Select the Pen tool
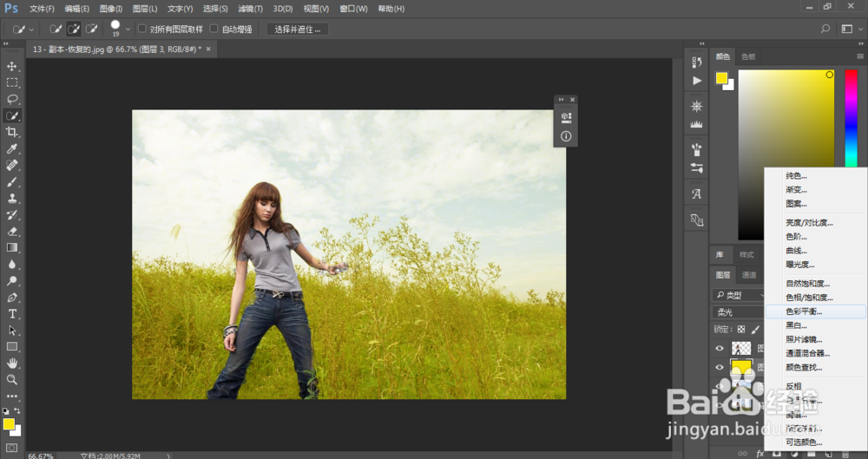 pos(11,298)
